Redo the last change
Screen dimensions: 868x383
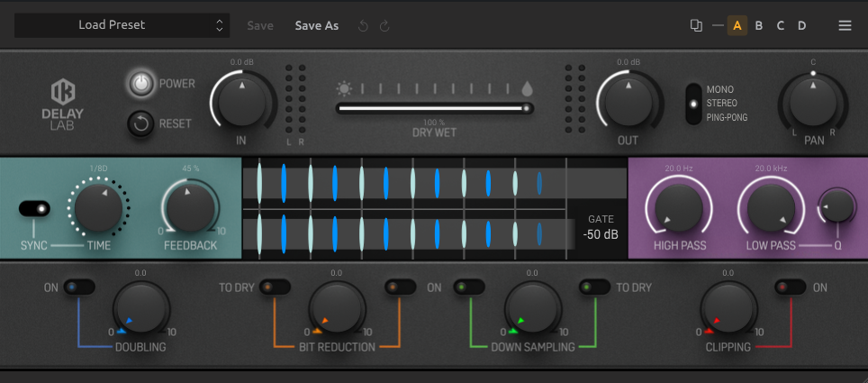point(384,25)
